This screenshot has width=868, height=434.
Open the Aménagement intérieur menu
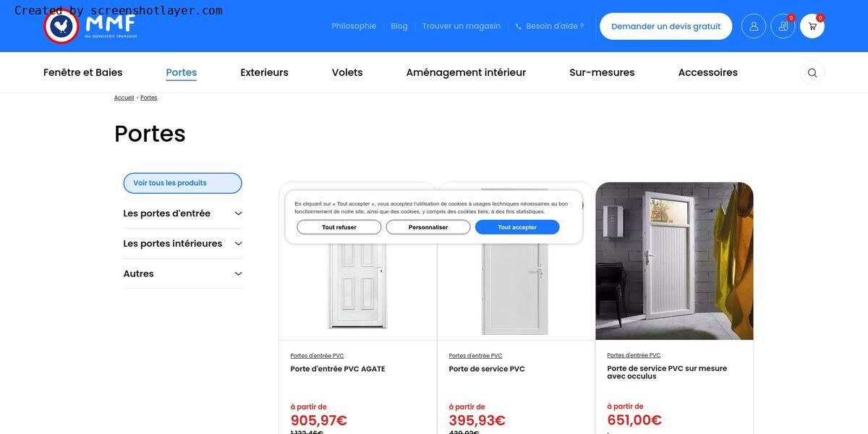point(466,72)
